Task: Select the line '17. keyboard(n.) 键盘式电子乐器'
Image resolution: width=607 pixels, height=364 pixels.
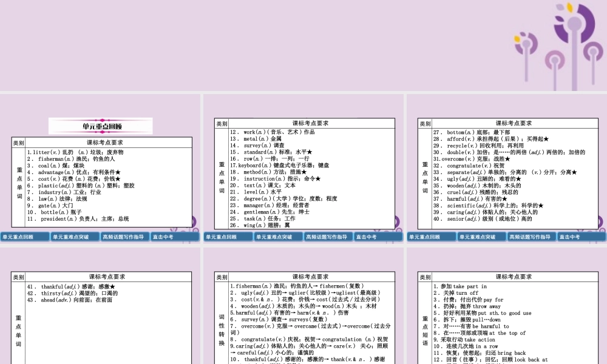Action: (x=279, y=165)
